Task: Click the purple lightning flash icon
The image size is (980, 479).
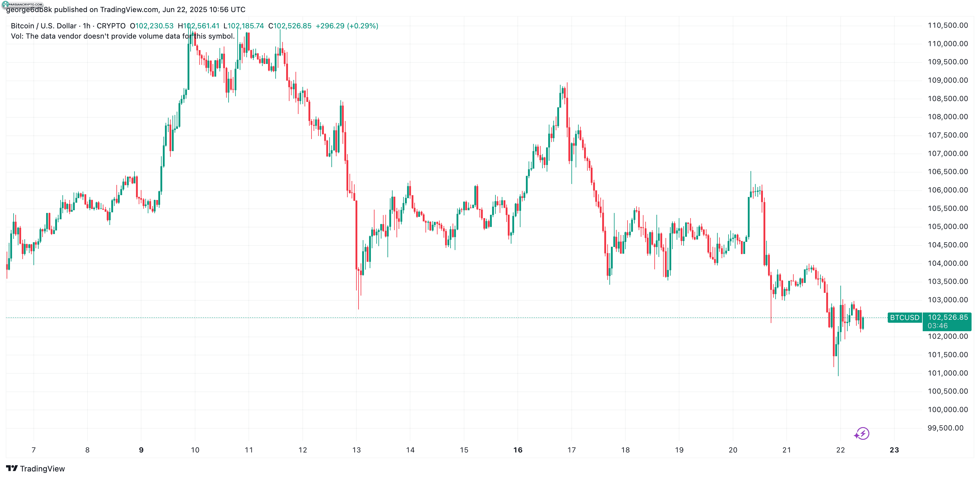Action: 862,433
